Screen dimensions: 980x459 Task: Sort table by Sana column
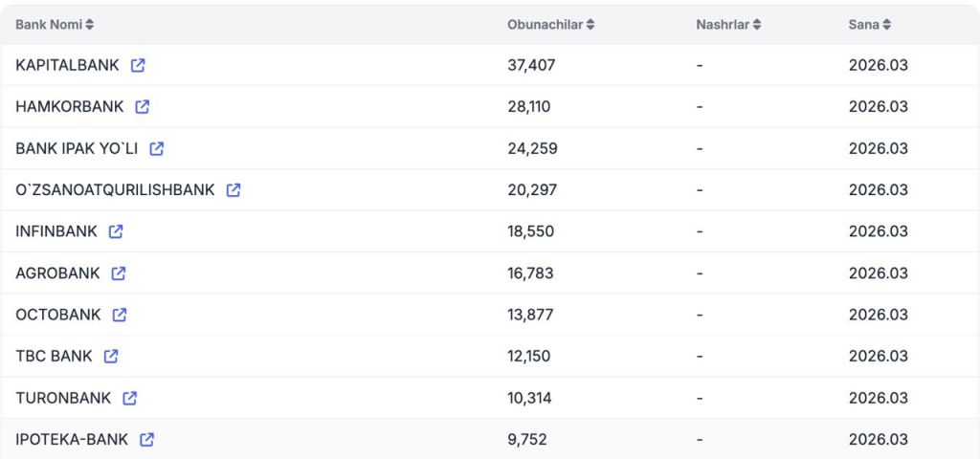tap(869, 25)
